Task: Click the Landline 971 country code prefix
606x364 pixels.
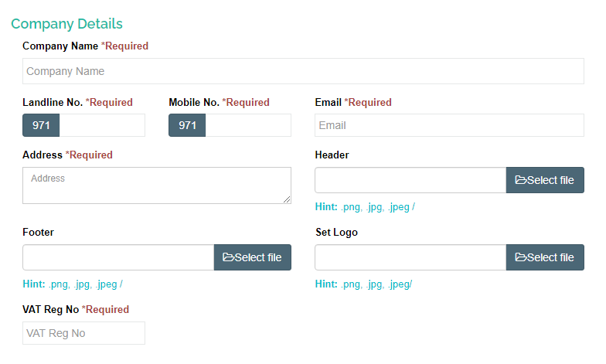Action: coord(41,125)
